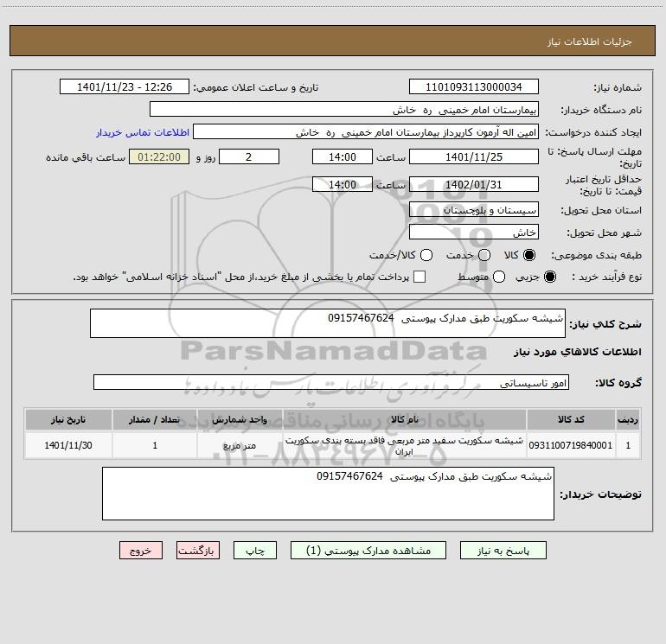Click the deadline time field next to 1401/11/25

click(x=343, y=156)
